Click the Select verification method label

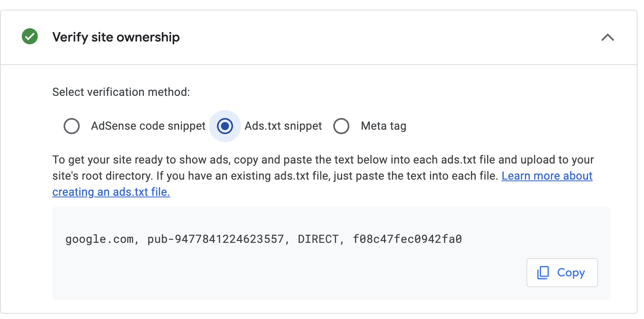pos(121,92)
